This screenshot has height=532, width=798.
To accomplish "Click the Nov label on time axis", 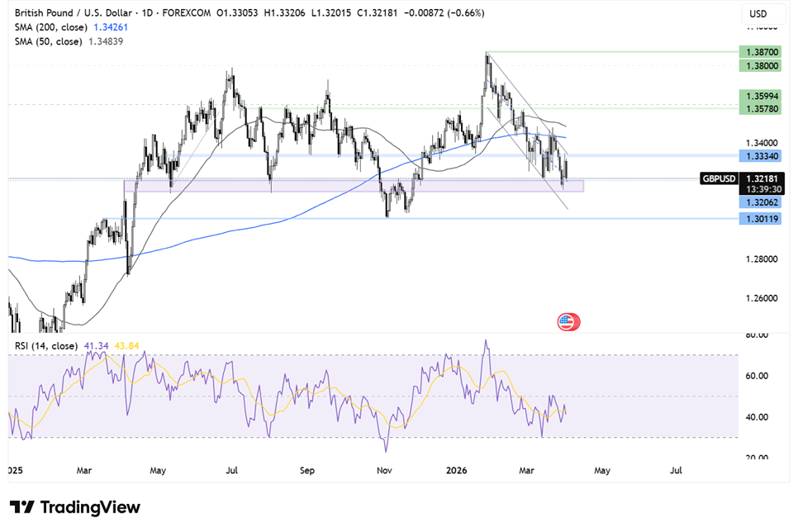I will tap(384, 470).
